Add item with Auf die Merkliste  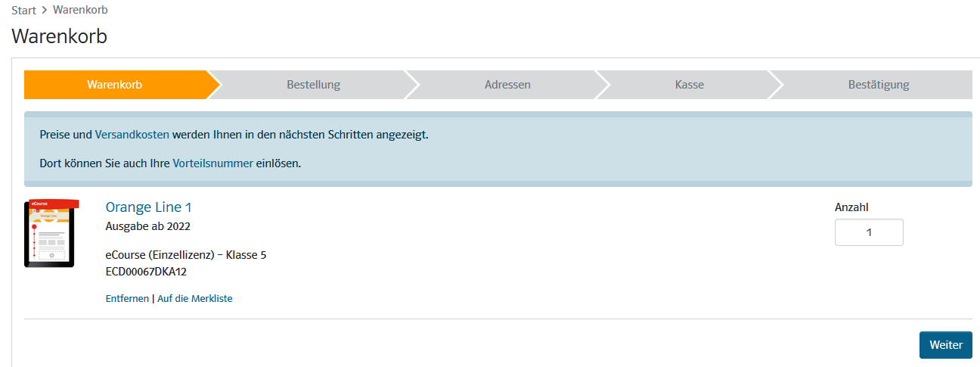[195, 298]
